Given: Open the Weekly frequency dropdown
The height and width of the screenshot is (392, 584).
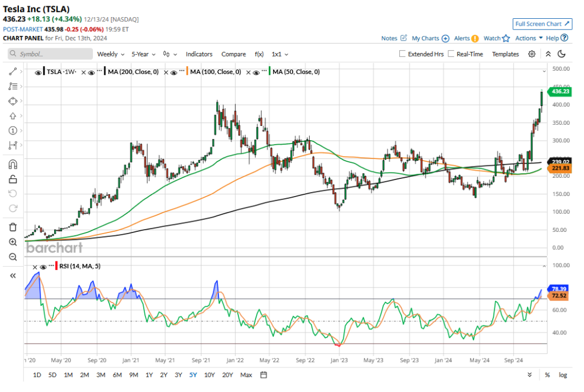Looking at the screenshot, I should 111,54.
